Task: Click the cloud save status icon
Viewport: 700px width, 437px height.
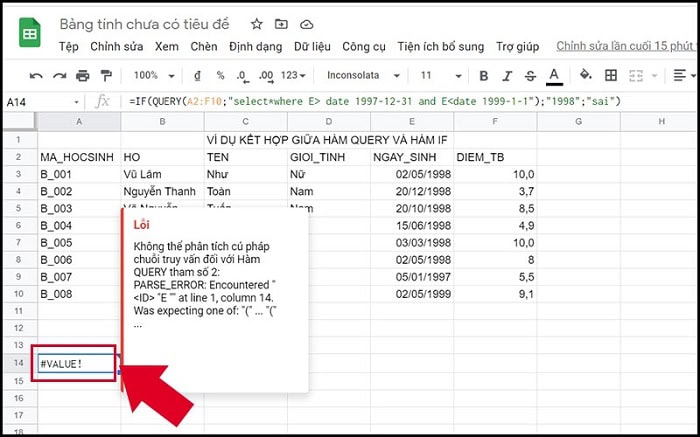Action: pos(306,23)
